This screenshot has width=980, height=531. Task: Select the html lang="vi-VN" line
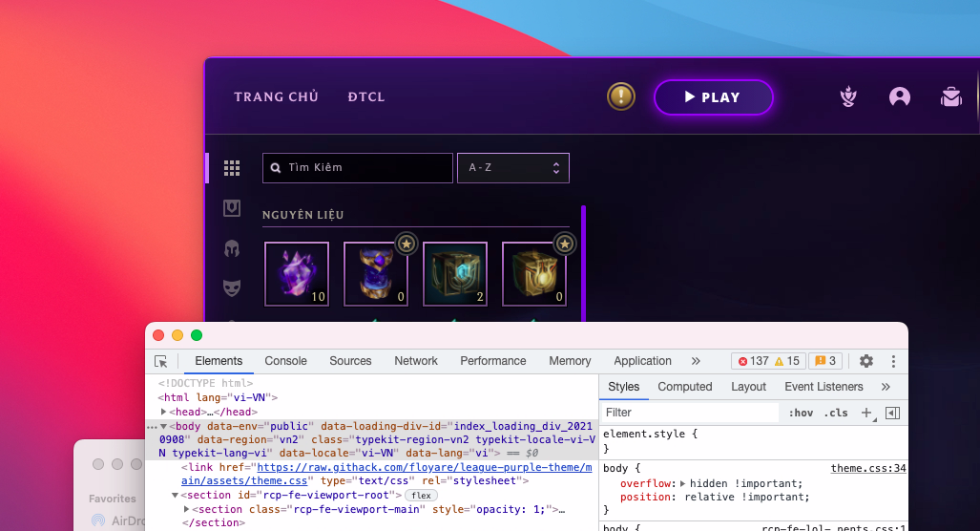coord(218,397)
